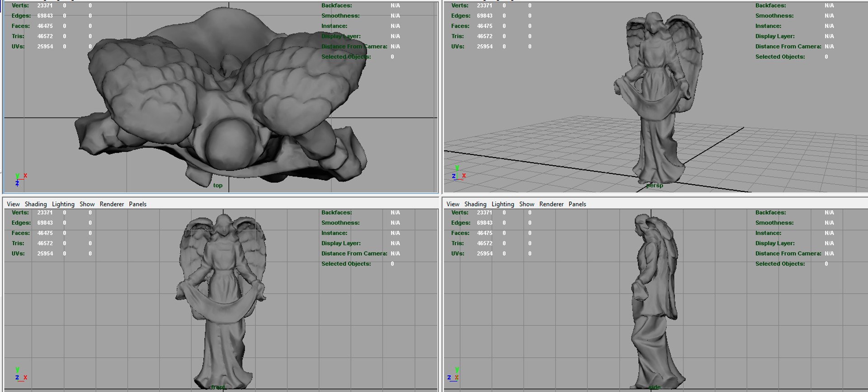This screenshot has height=392, width=868.
Task: Open the Shading menu of the side viewport
Action: pos(475,204)
